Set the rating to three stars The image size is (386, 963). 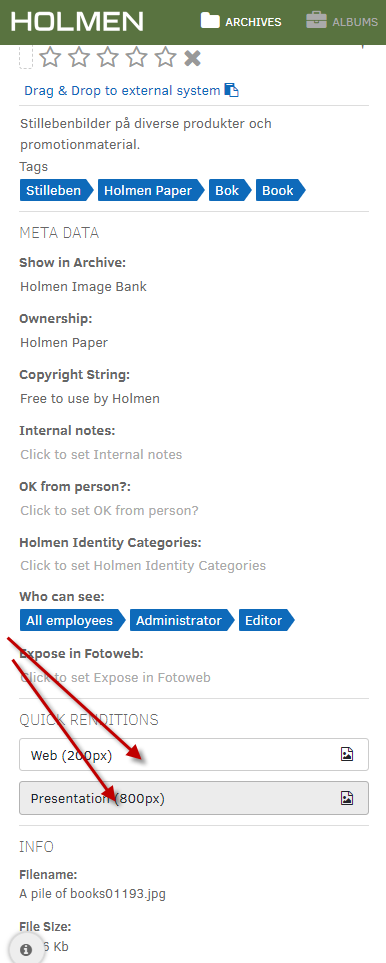tap(108, 58)
